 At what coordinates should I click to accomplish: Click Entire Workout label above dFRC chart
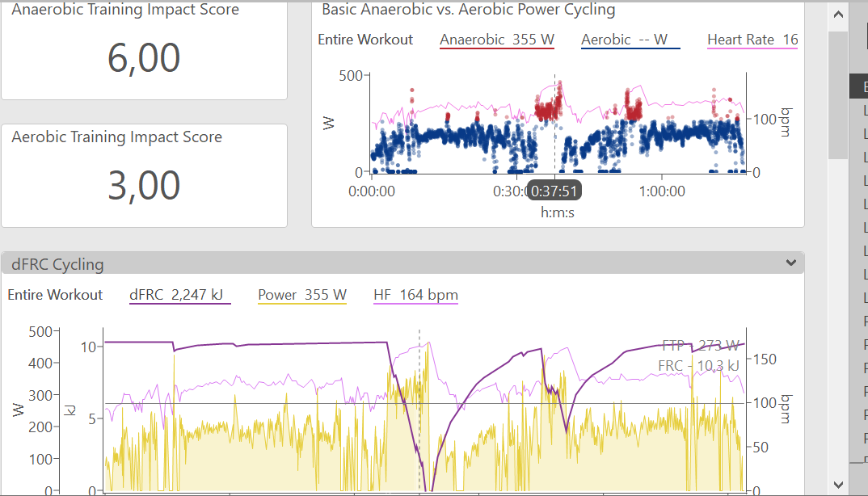[x=55, y=295]
